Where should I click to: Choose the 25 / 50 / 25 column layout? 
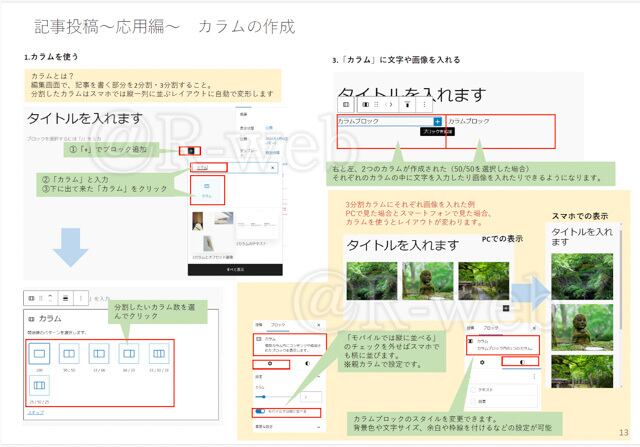tap(39, 385)
